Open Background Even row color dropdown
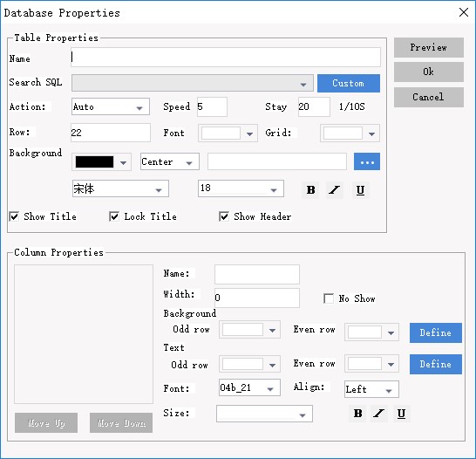The width and height of the screenshot is (476, 459). tap(371, 332)
